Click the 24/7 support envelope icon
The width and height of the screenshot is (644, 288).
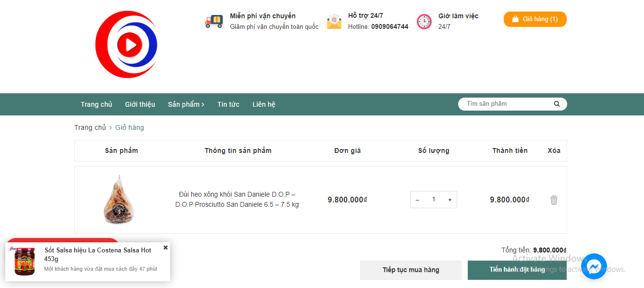pyautogui.click(x=334, y=22)
